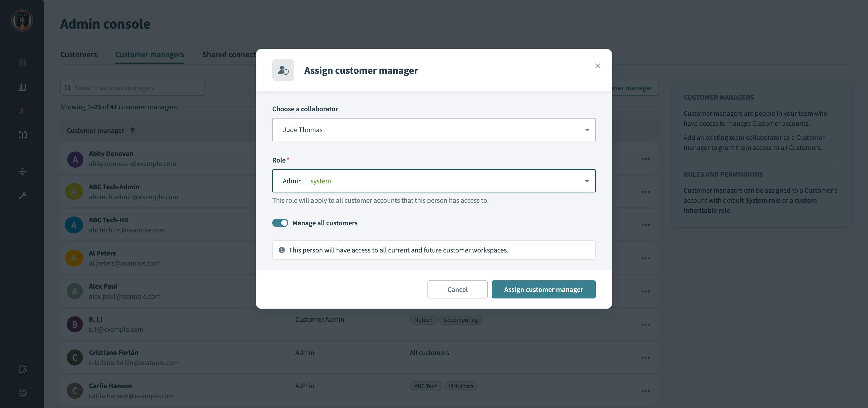Switch to the Customers tab
The image size is (868, 408).
click(79, 54)
